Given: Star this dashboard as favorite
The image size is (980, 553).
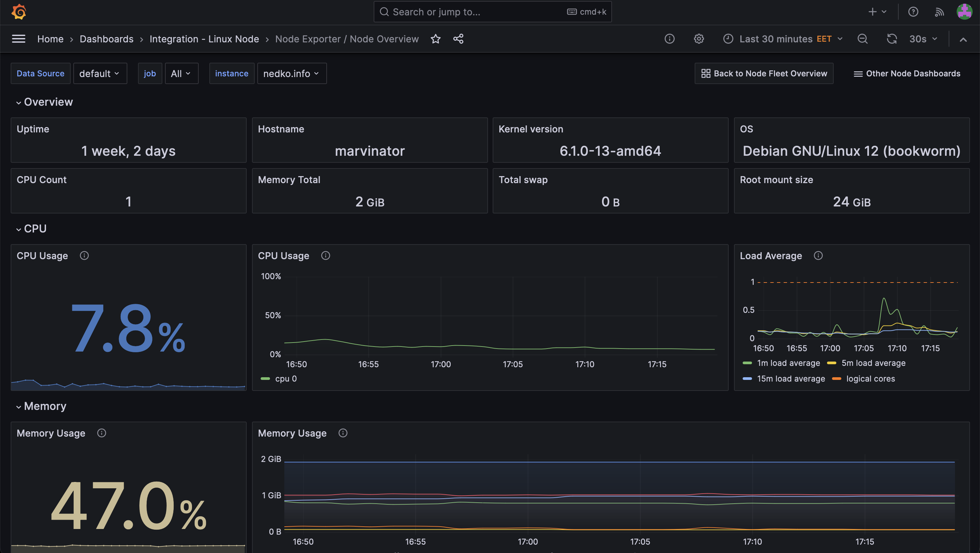Looking at the screenshot, I should click(x=436, y=39).
